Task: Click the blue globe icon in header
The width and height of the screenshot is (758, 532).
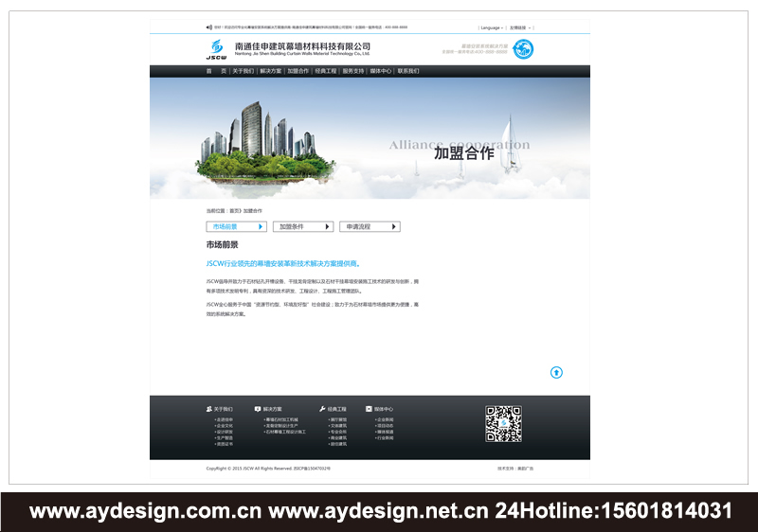Action: [x=523, y=49]
